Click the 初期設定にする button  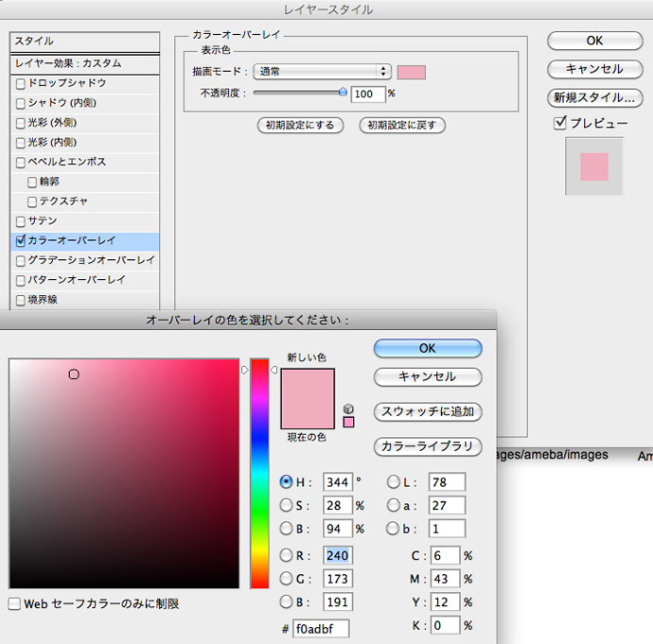(299, 125)
